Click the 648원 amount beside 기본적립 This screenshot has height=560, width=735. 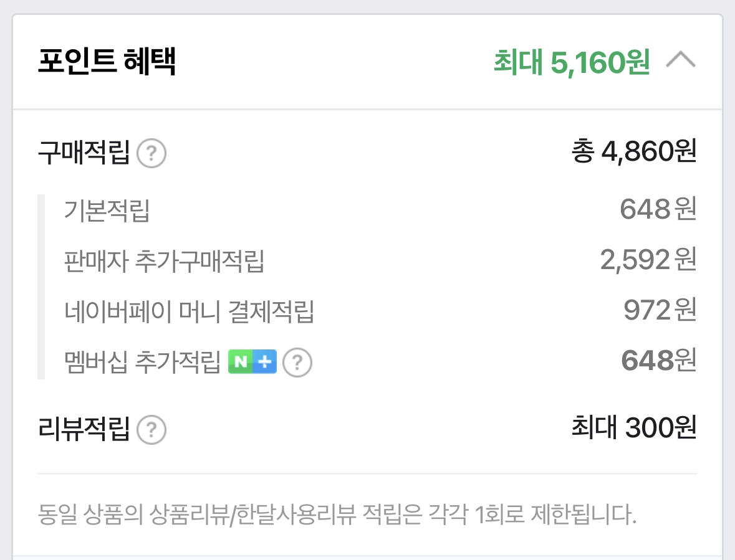pyautogui.click(x=658, y=210)
